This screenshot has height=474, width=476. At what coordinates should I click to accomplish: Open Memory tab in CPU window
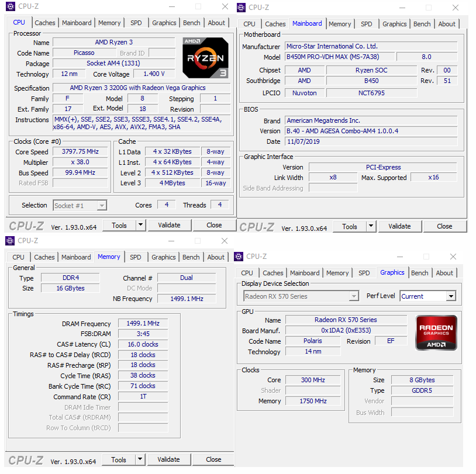[109, 23]
